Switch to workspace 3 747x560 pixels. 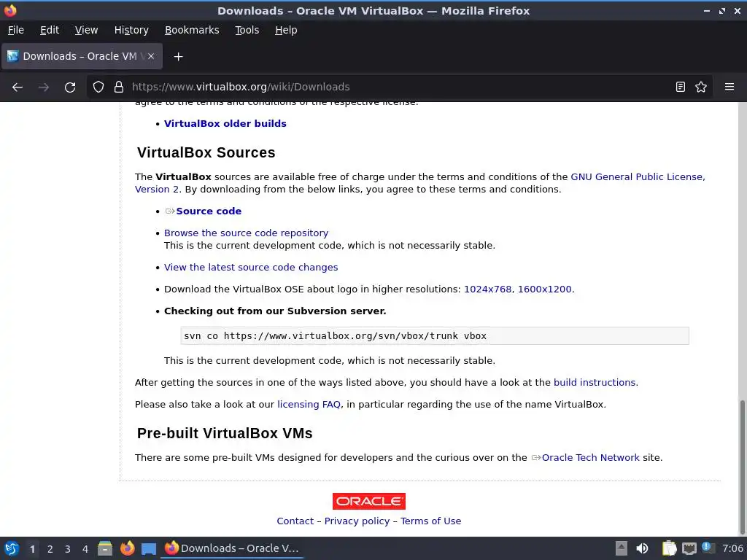tap(68, 549)
